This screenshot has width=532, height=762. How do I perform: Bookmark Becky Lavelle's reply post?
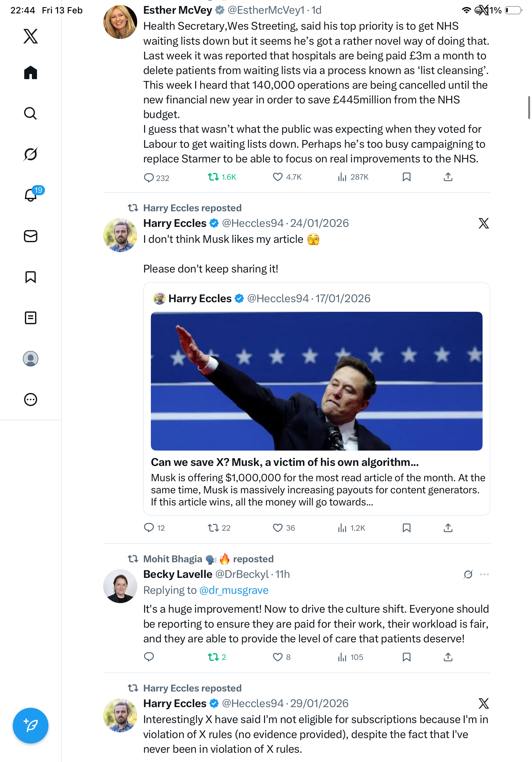pos(406,657)
